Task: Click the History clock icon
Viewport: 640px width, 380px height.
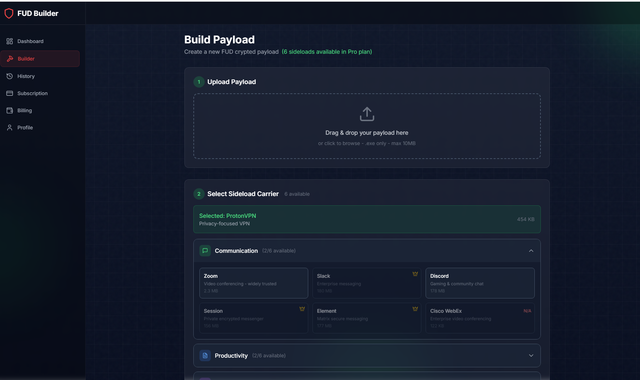Action: tap(10, 76)
